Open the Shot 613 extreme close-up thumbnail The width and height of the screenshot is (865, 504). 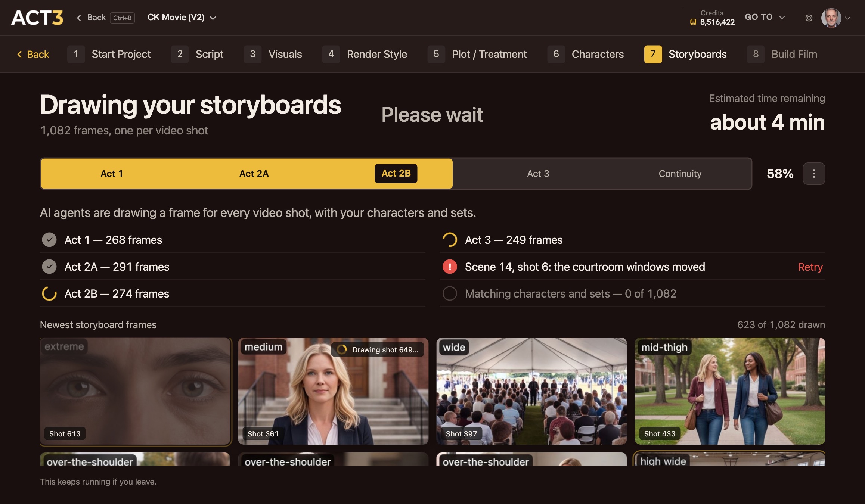pos(135,391)
